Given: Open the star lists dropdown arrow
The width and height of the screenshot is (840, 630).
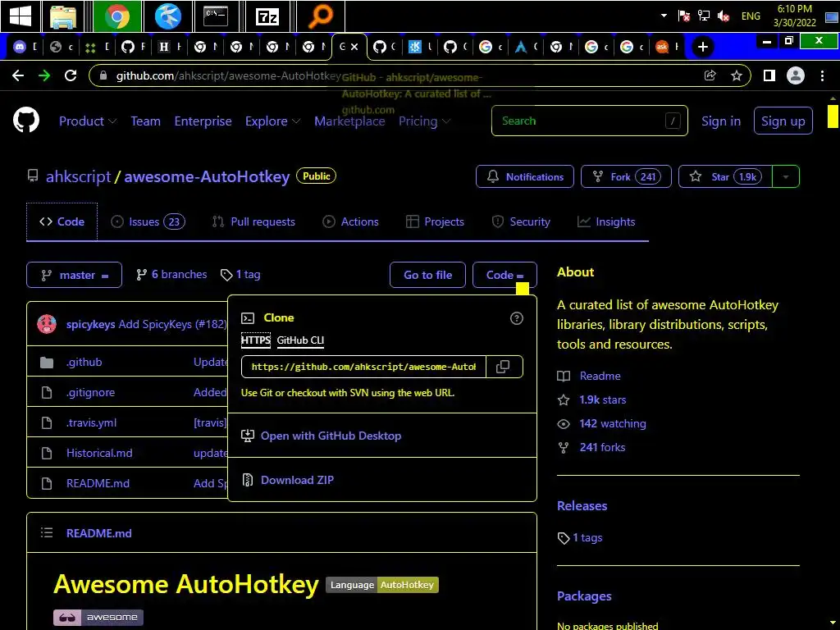Looking at the screenshot, I should [786, 177].
